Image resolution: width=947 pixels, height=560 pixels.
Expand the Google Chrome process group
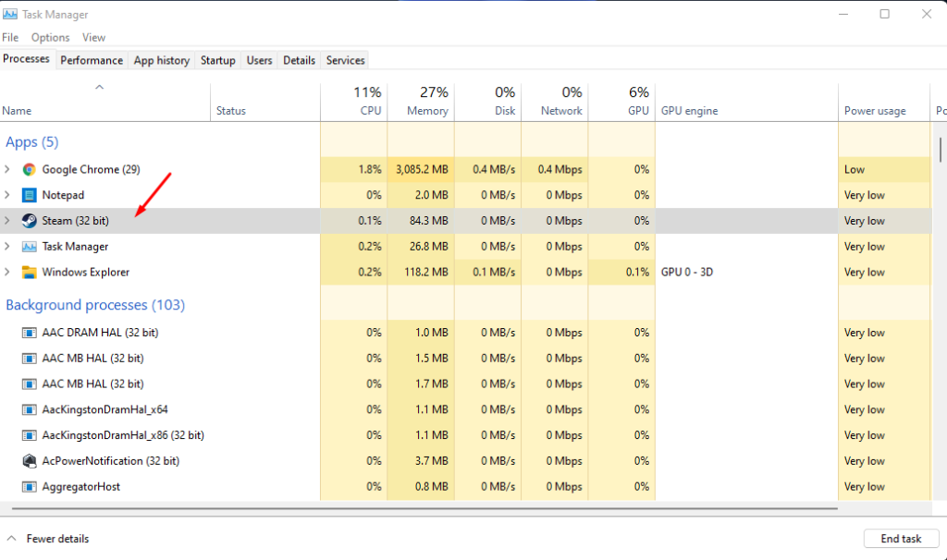point(7,169)
